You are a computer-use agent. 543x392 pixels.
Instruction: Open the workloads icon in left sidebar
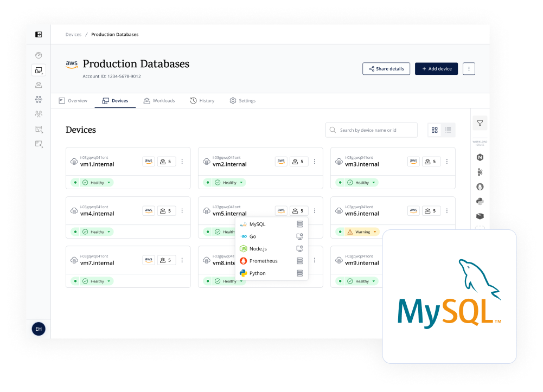(x=39, y=85)
